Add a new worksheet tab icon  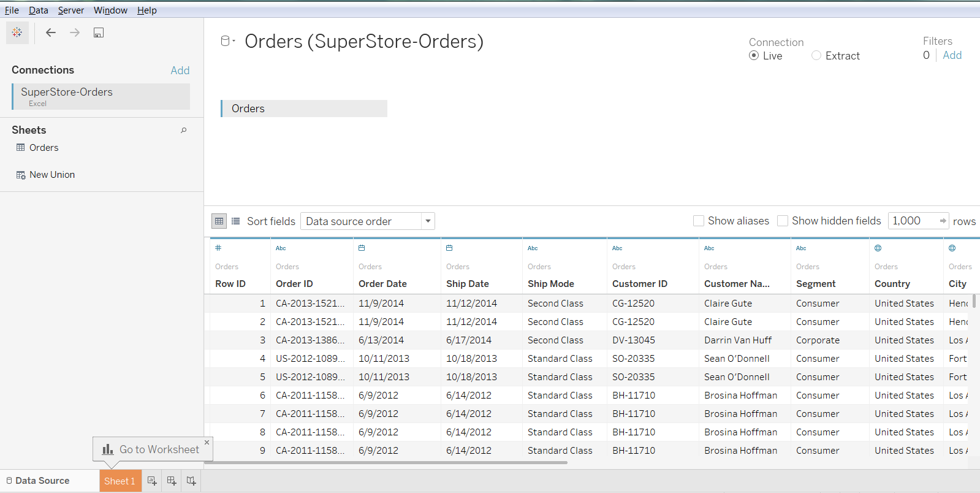152,481
